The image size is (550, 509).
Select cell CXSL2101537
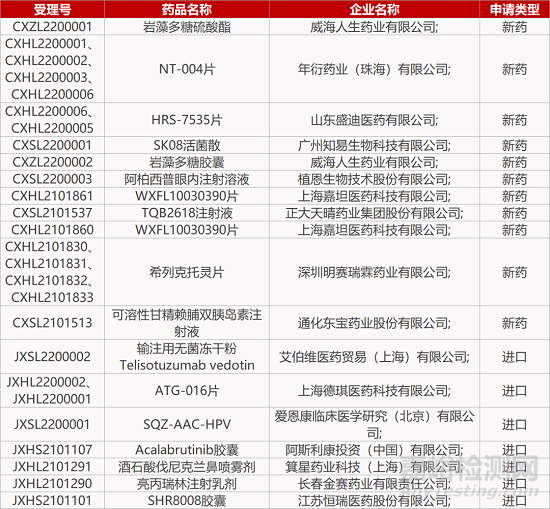pos(52,213)
